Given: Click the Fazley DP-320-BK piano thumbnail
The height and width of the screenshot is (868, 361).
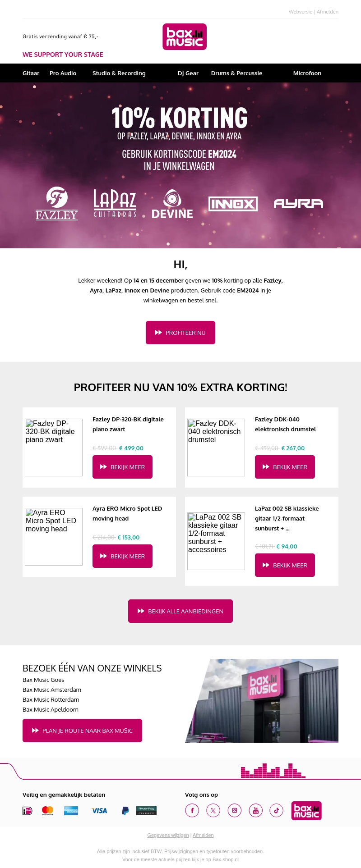Looking at the screenshot, I should (x=53, y=448).
